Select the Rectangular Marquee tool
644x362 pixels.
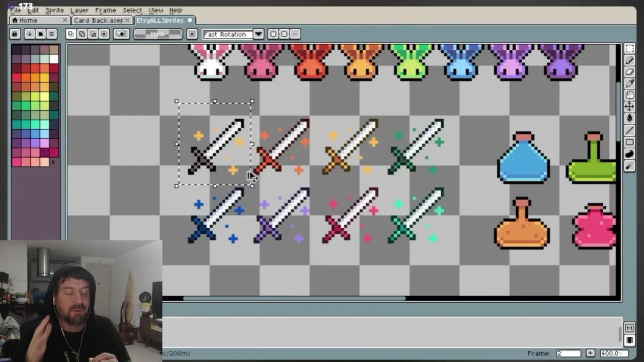tap(629, 49)
